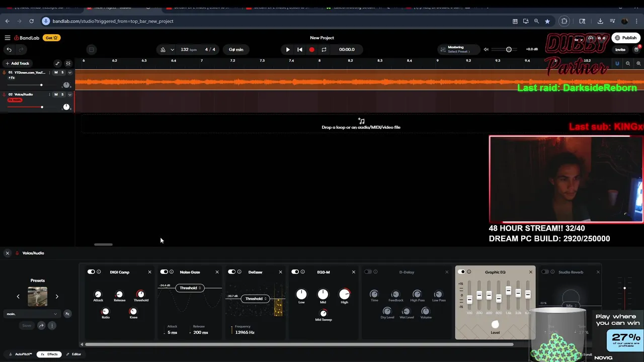Screen dimensions: 644x362
Task: Click the Get membership button
Action: click(51, 38)
